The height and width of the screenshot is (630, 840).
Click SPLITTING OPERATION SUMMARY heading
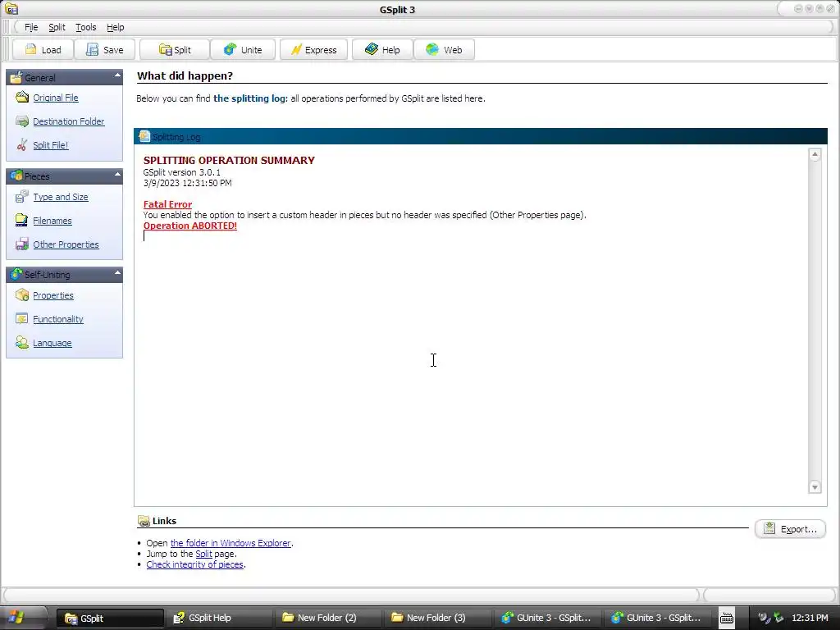point(229,160)
